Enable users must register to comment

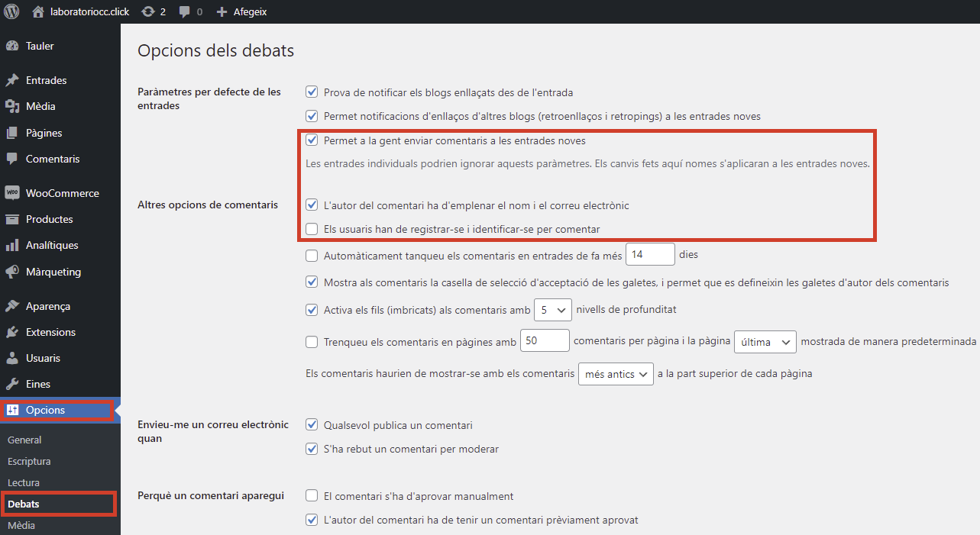pyautogui.click(x=312, y=229)
